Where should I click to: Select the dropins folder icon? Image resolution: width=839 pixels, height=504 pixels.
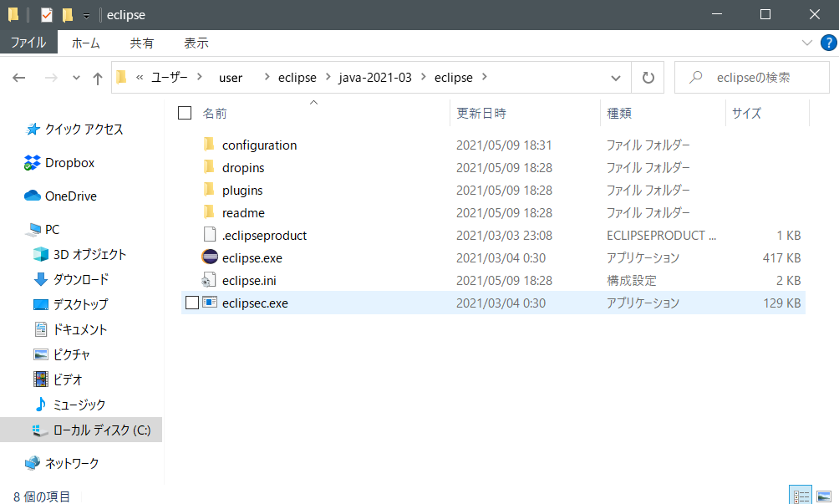[209, 167]
